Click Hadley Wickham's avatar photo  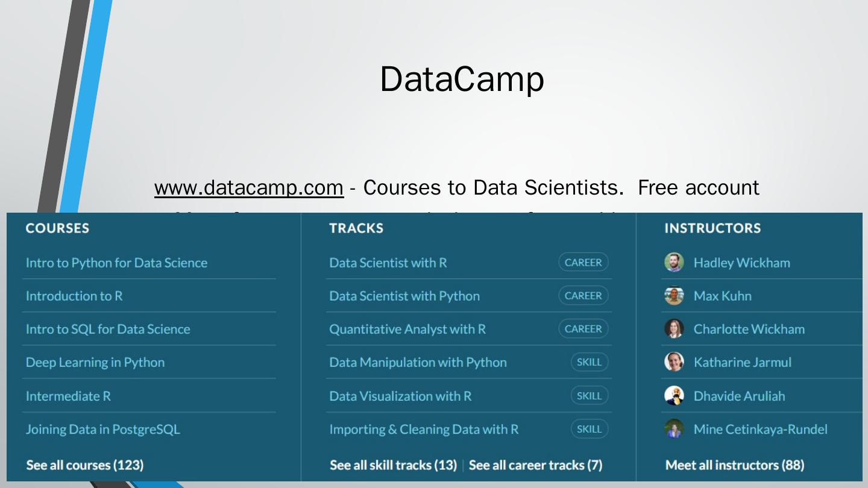click(x=674, y=263)
